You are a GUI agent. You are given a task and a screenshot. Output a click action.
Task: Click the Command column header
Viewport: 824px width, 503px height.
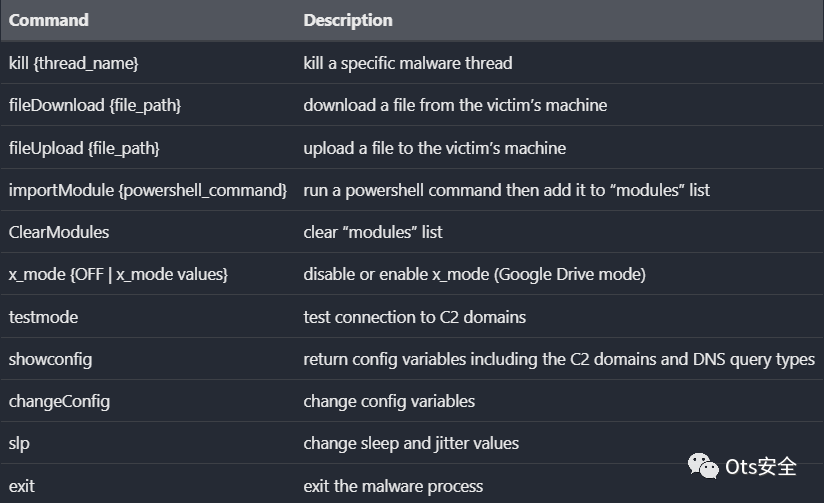tap(49, 20)
